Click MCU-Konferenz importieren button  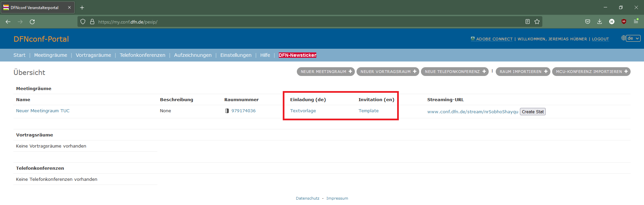[x=591, y=72]
